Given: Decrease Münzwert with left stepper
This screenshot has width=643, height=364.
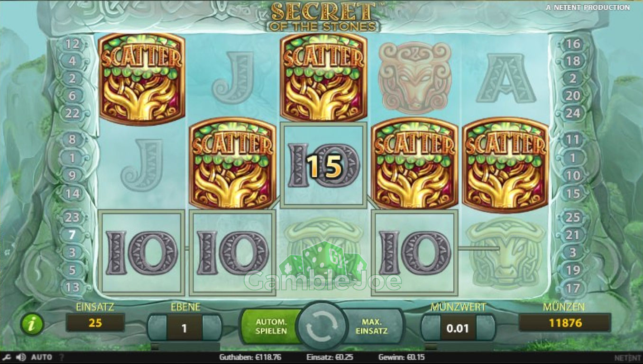Looking at the screenshot, I should tap(431, 328).
